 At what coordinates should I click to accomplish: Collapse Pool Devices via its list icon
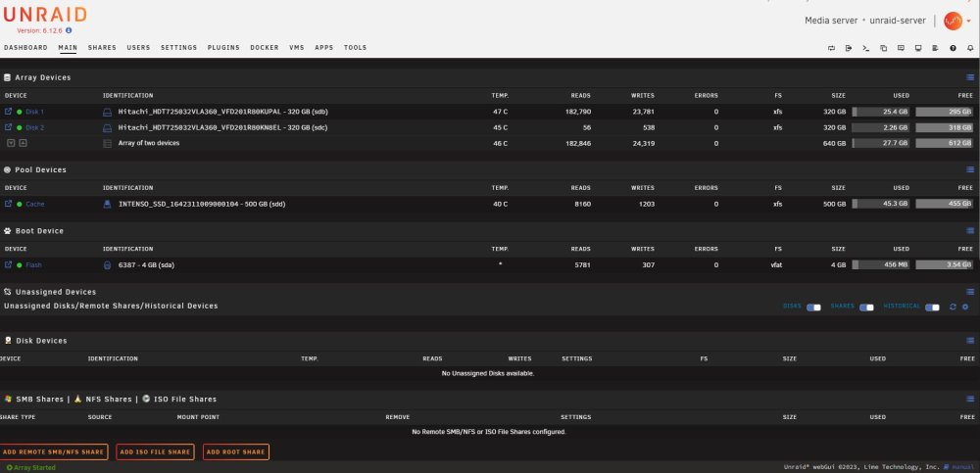pyautogui.click(x=970, y=169)
